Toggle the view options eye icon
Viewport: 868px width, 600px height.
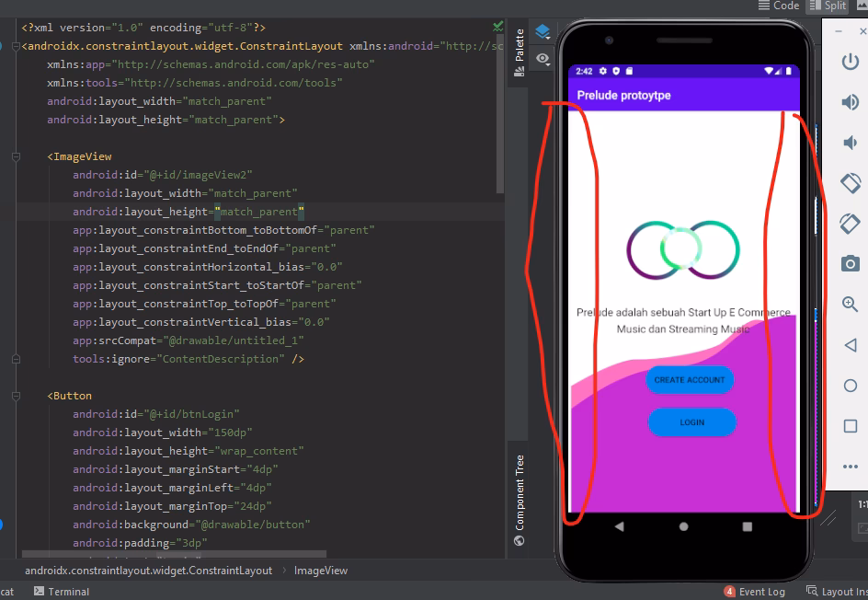pyautogui.click(x=542, y=58)
